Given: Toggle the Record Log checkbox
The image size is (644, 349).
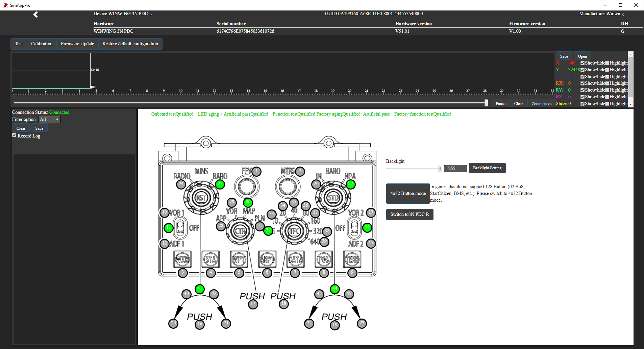Looking at the screenshot, I should point(14,135).
